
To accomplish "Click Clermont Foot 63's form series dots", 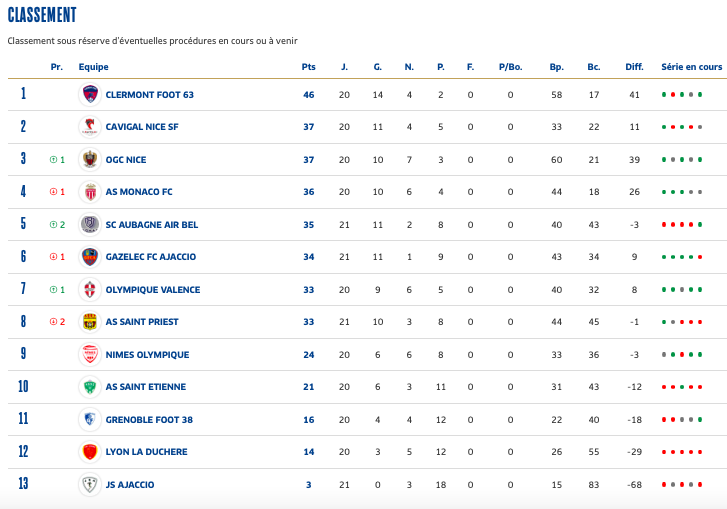I will click(682, 95).
